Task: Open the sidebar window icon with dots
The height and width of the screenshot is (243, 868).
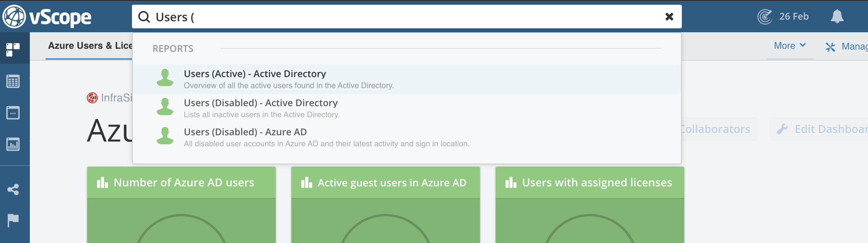Action: [x=13, y=113]
